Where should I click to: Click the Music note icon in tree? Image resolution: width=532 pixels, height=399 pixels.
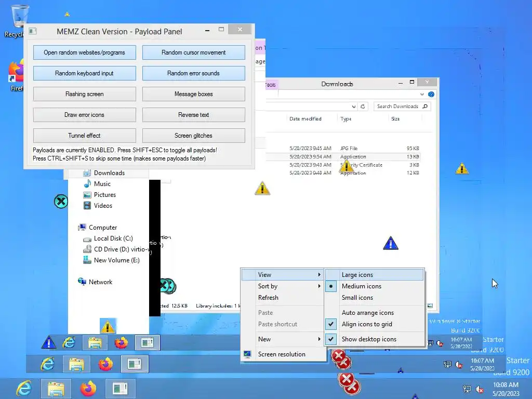coord(87,183)
